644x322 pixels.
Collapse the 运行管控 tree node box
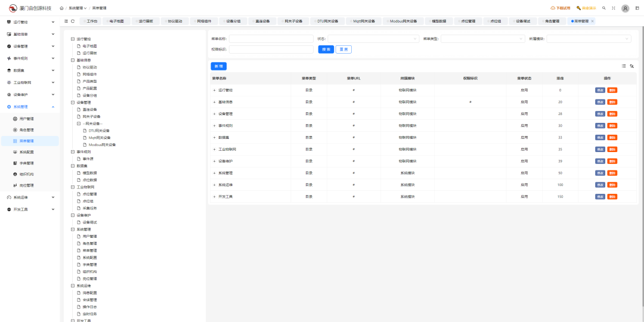pyautogui.click(x=72, y=39)
